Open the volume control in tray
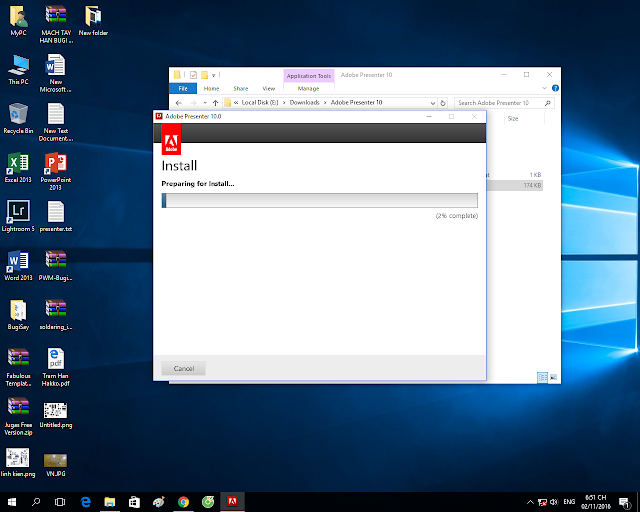 click(x=554, y=502)
